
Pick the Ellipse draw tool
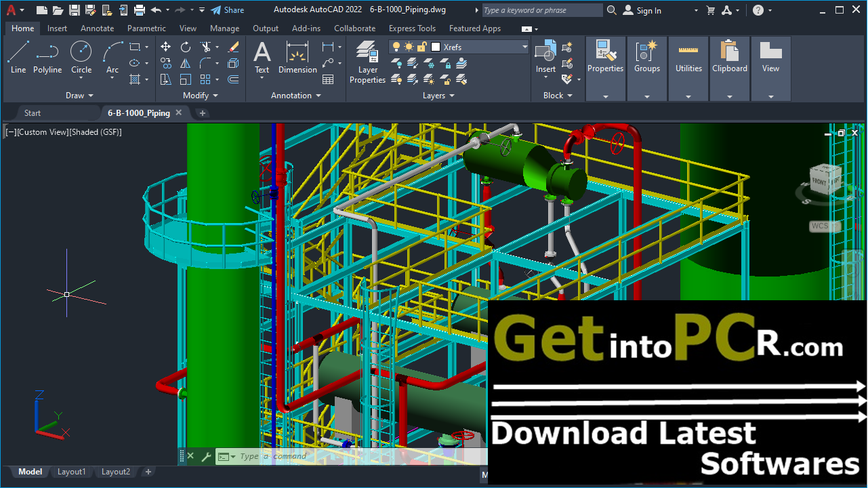click(x=135, y=63)
